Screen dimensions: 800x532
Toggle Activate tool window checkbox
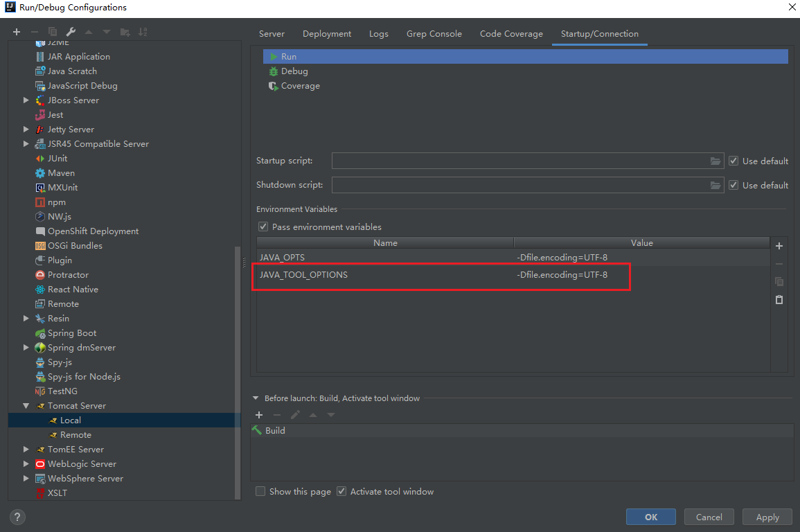pyautogui.click(x=341, y=491)
